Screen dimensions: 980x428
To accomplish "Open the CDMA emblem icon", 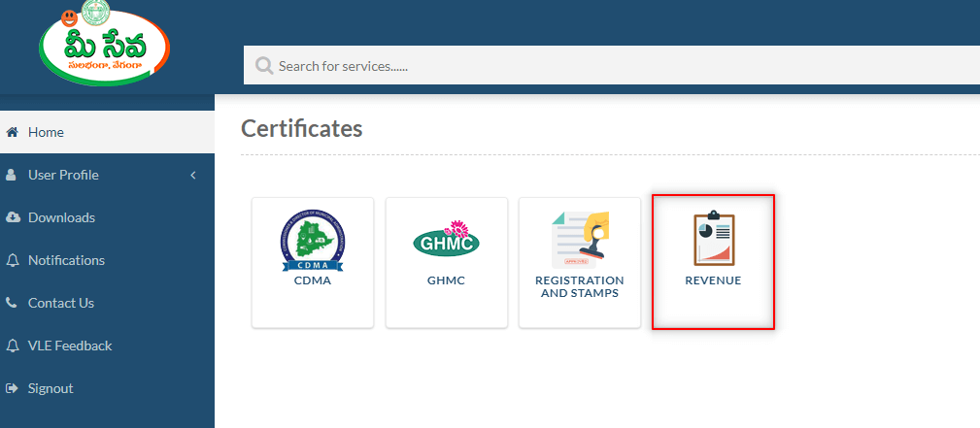I will tap(313, 241).
